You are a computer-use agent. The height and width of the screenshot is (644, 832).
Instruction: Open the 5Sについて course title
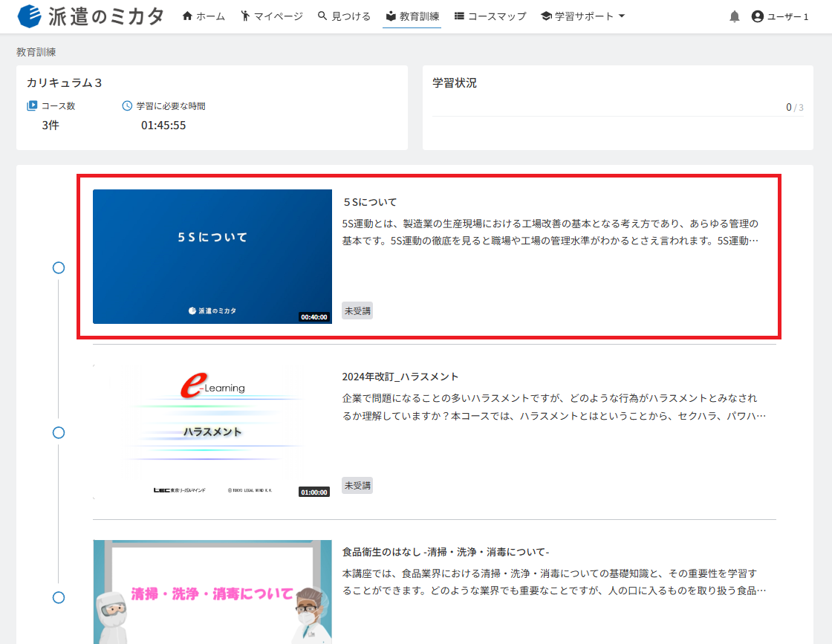(x=369, y=202)
